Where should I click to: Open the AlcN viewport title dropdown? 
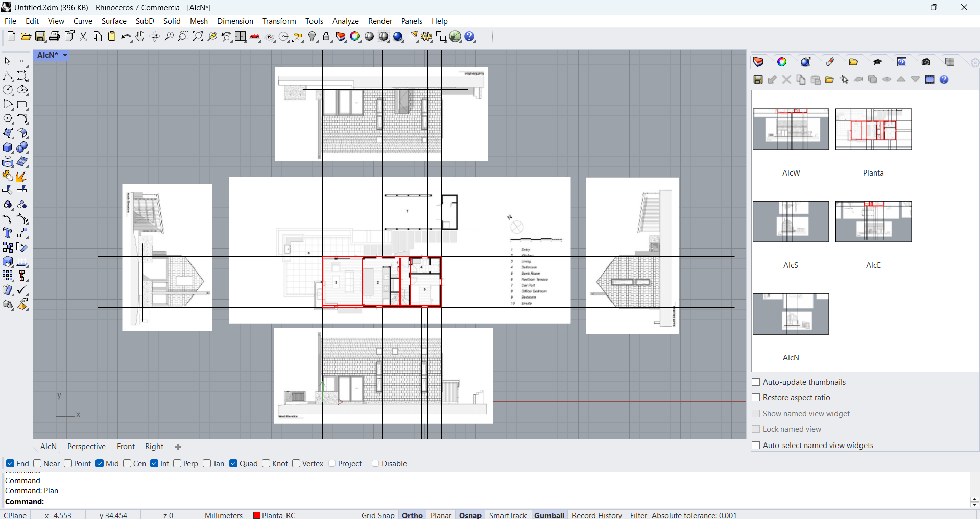[x=64, y=55]
